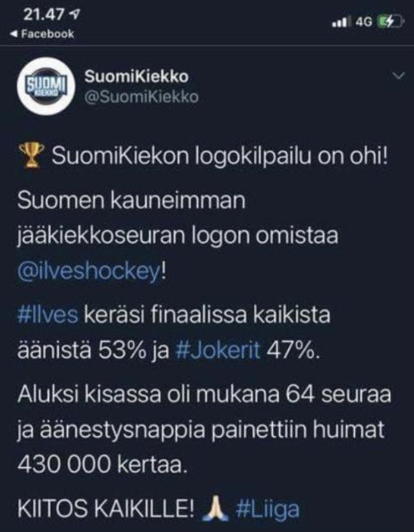
Task: Go back to Facebook app
Action: click(x=42, y=34)
